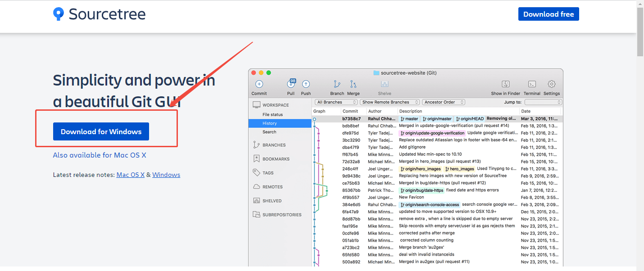Open Also available for Mac OS X link
This screenshot has height=271, width=644.
pyautogui.click(x=100, y=155)
